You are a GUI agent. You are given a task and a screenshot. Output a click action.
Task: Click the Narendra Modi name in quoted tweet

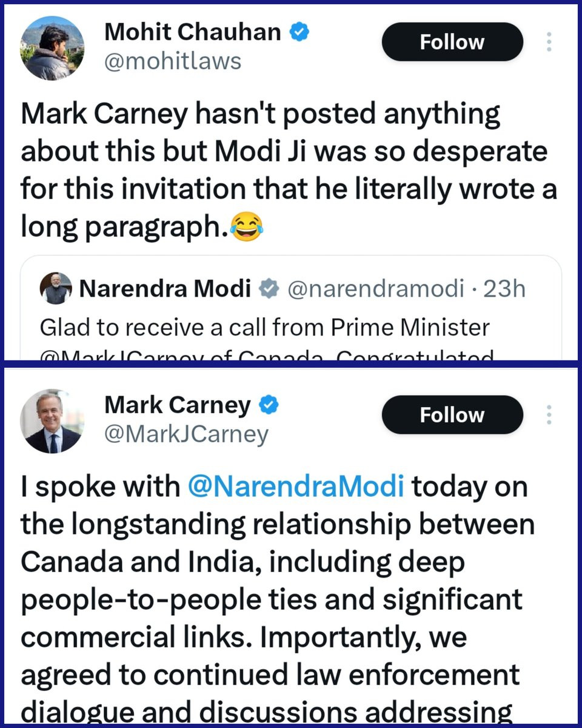coord(165,289)
